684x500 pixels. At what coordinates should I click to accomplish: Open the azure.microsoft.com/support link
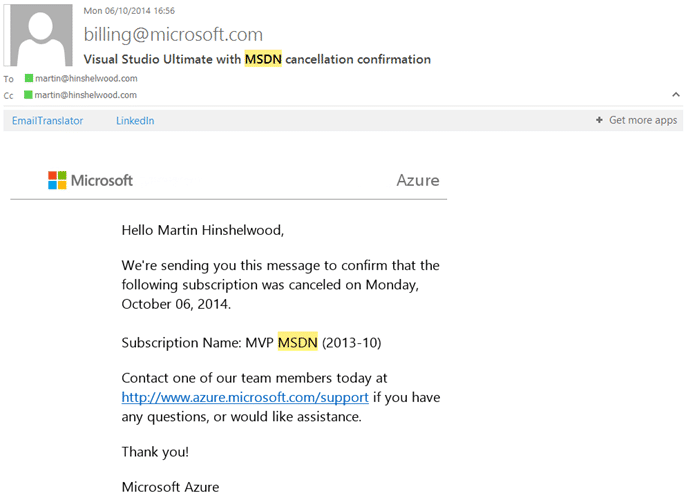(245, 397)
